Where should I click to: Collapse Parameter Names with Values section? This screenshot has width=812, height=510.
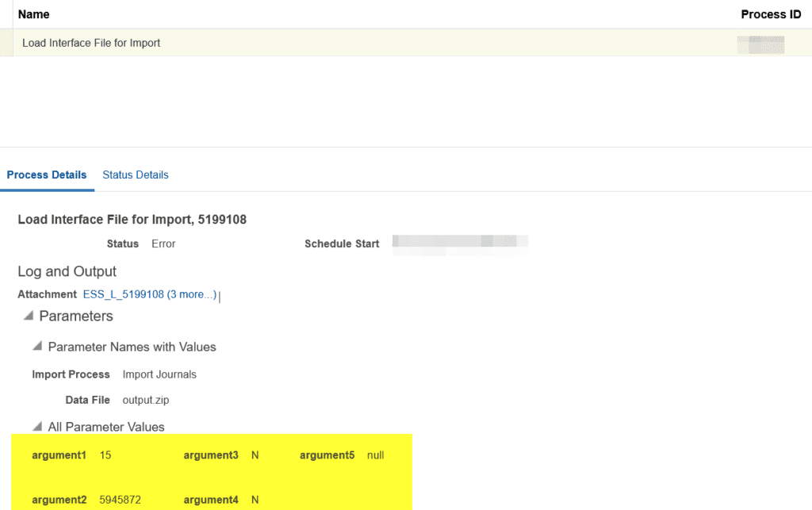click(x=37, y=346)
